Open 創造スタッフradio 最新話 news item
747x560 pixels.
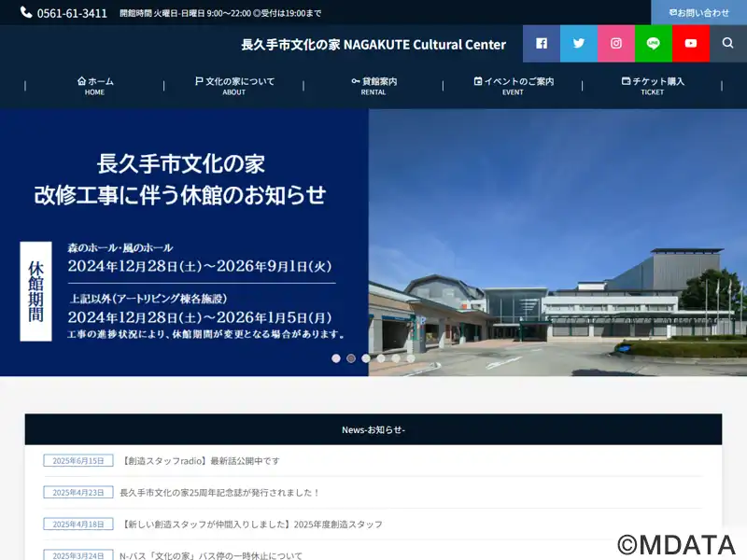pos(200,461)
